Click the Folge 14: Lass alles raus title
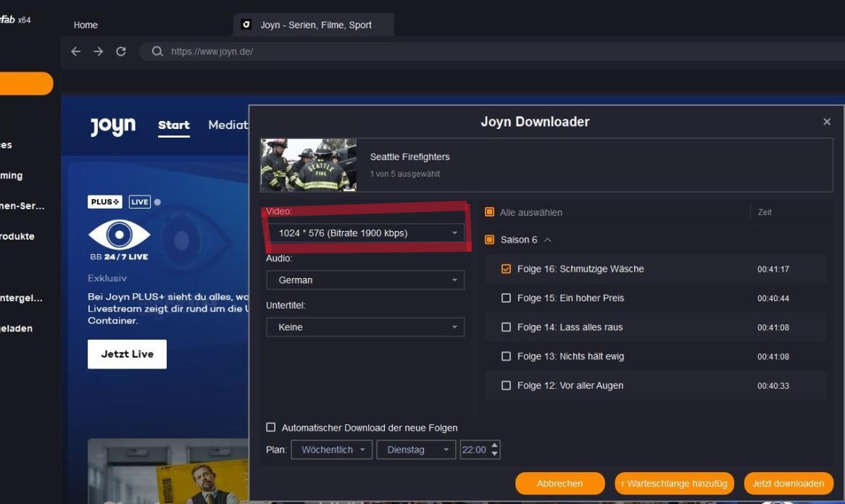Screen dimensions: 845x504 coord(570,327)
